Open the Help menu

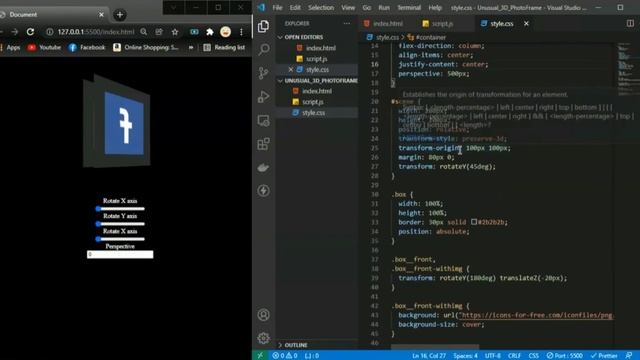pos(435,8)
